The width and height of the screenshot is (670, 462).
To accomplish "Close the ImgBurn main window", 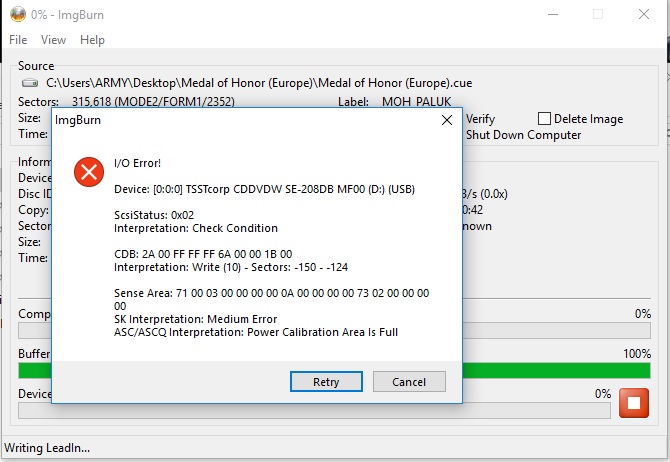I will click(644, 15).
